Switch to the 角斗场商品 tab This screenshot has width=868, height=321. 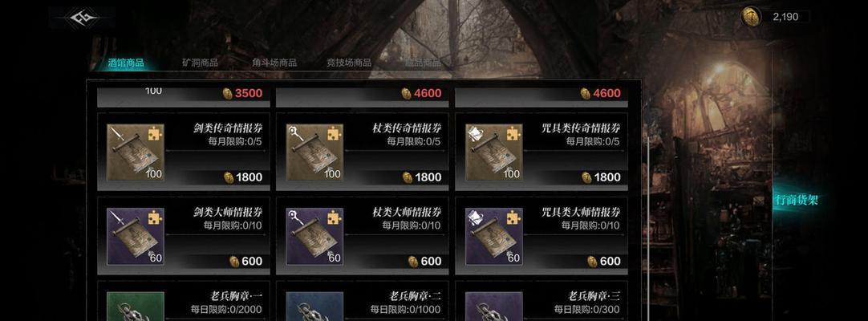click(x=274, y=63)
